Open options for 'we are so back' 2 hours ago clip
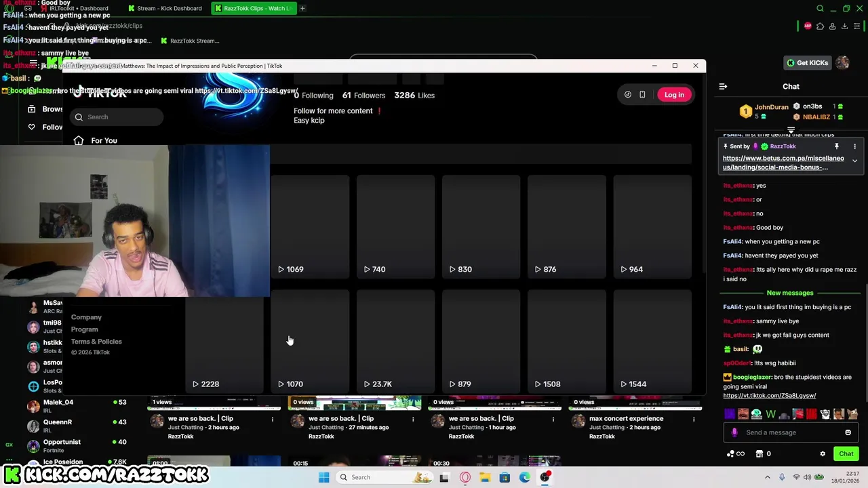This screenshot has width=868, height=488. click(273, 419)
